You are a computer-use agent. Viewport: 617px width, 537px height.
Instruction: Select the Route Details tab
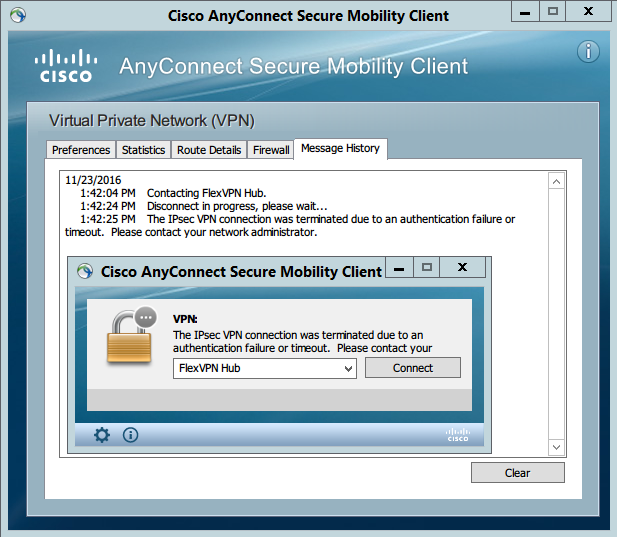209,150
